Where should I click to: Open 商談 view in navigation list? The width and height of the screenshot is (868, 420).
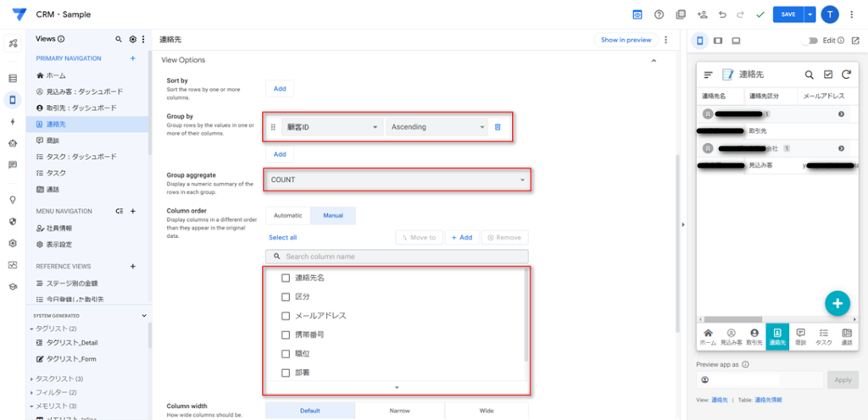(51, 140)
